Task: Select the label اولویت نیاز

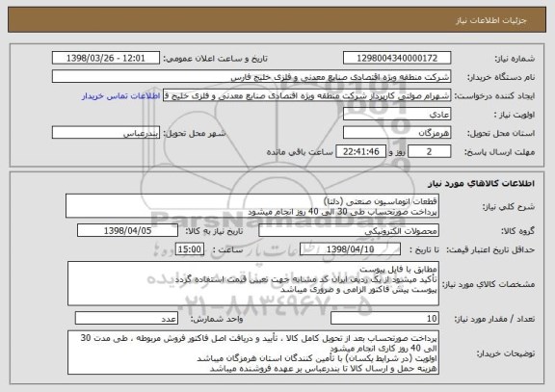Action: point(515,115)
